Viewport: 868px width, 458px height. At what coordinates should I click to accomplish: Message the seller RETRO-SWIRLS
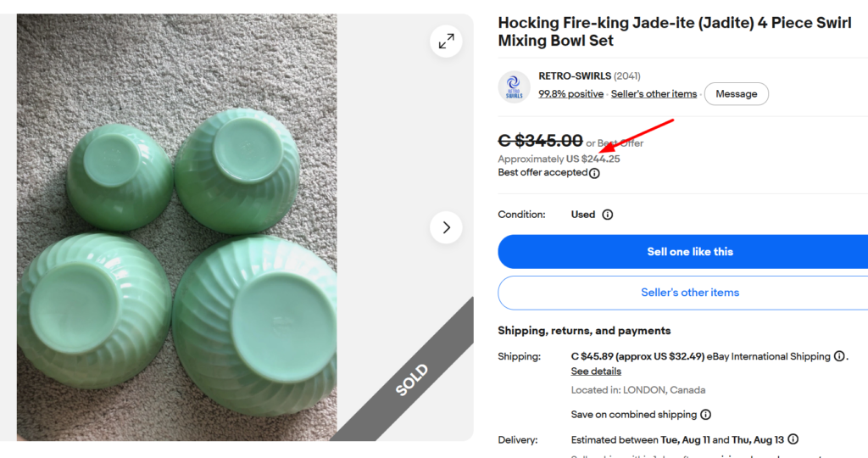pyautogui.click(x=737, y=94)
